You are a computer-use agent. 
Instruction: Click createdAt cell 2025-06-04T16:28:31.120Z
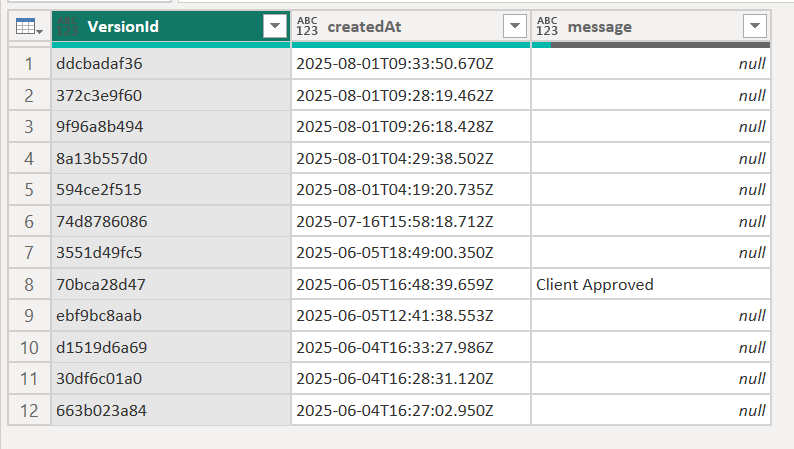(411, 379)
